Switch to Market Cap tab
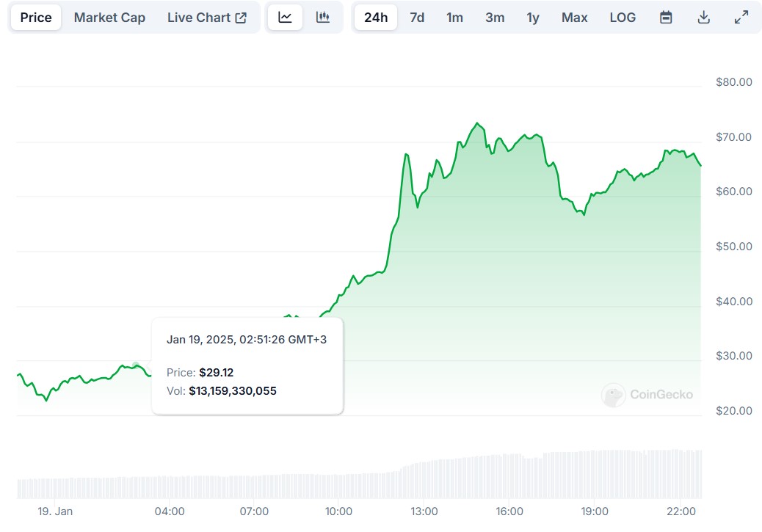762x532 pixels. tap(109, 18)
